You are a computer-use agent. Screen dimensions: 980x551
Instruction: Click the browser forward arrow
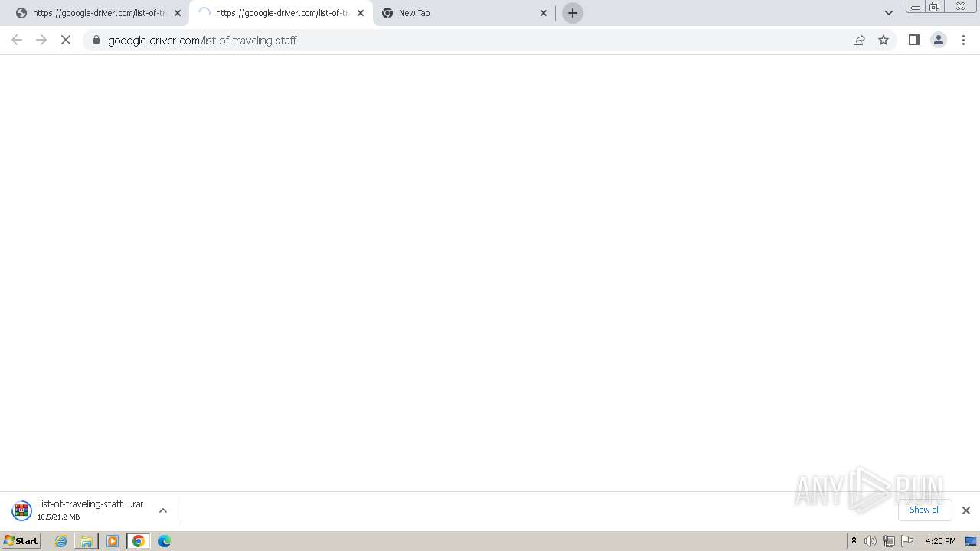(41, 40)
